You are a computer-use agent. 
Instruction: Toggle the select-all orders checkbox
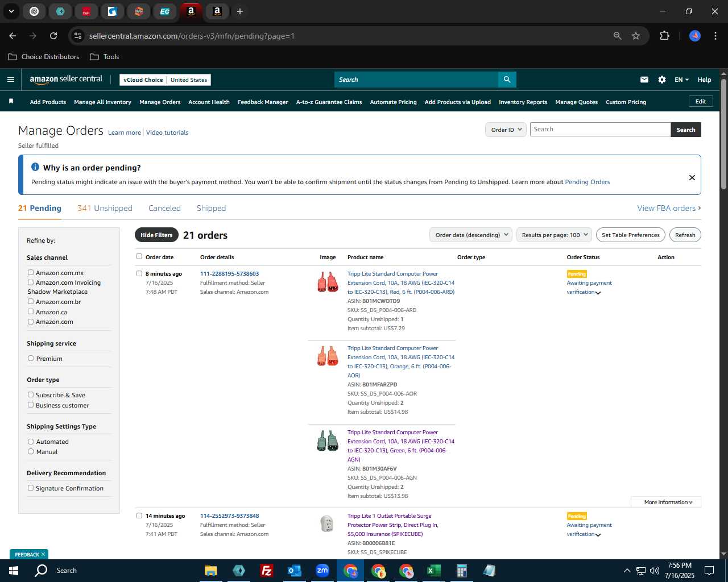point(139,256)
